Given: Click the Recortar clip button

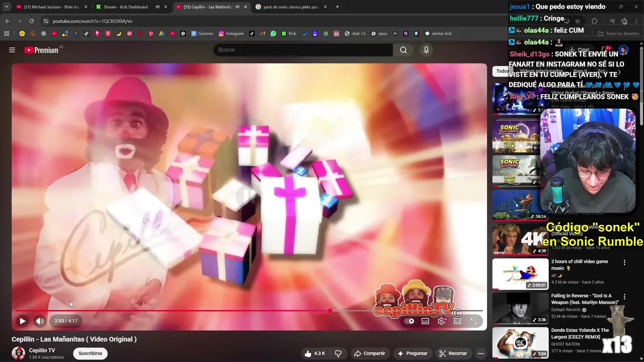Looking at the screenshot, I should click(453, 353).
